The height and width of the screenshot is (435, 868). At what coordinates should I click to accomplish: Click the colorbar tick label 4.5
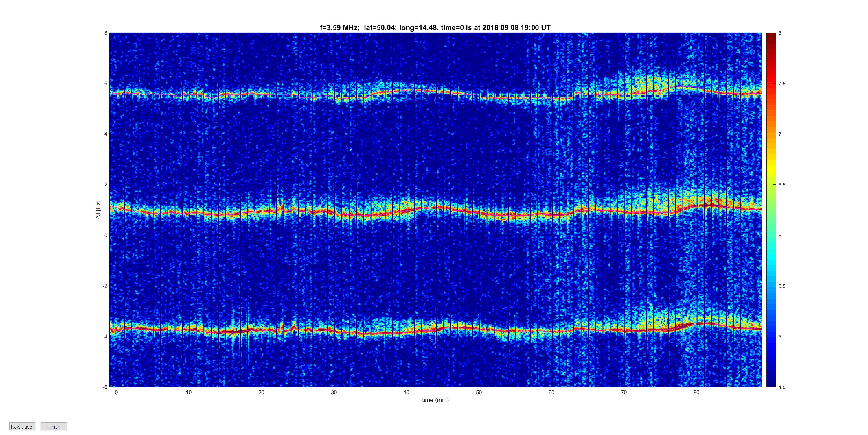(782, 388)
